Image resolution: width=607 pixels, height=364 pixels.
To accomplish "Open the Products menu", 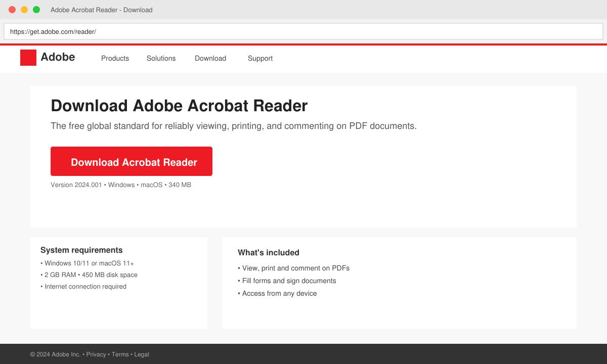I will tap(115, 58).
